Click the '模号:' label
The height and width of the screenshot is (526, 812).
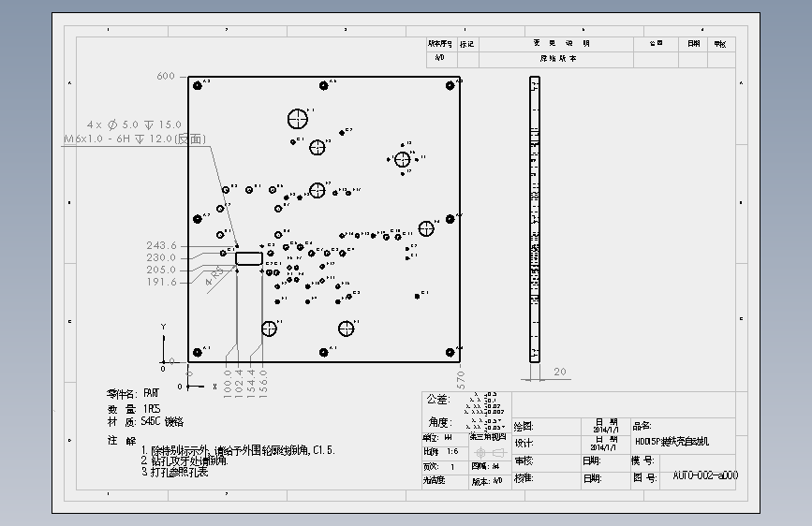(642, 460)
